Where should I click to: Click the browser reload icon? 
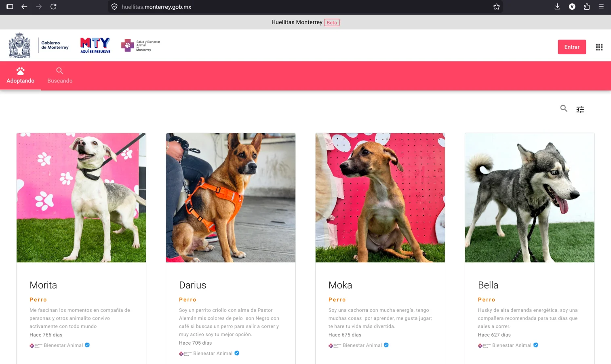(53, 6)
